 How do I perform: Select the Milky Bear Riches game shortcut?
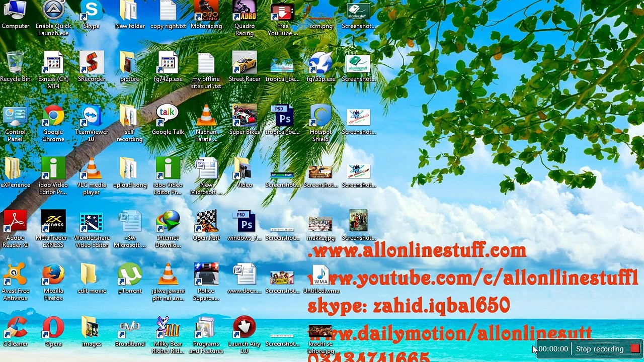tap(168, 335)
